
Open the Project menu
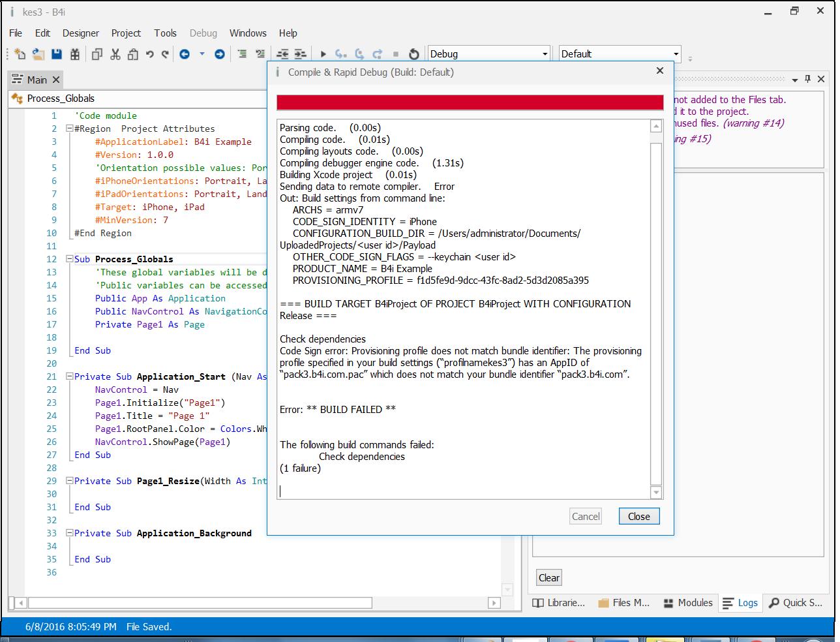(x=126, y=33)
